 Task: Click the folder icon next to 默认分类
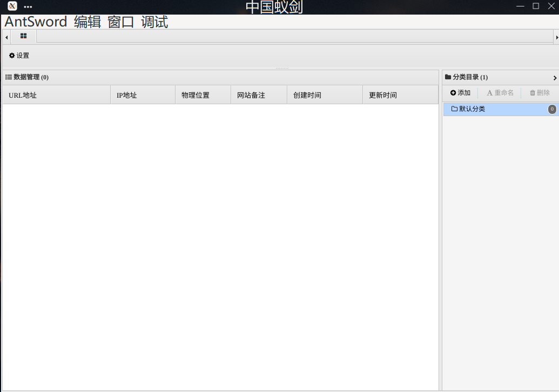tap(455, 109)
